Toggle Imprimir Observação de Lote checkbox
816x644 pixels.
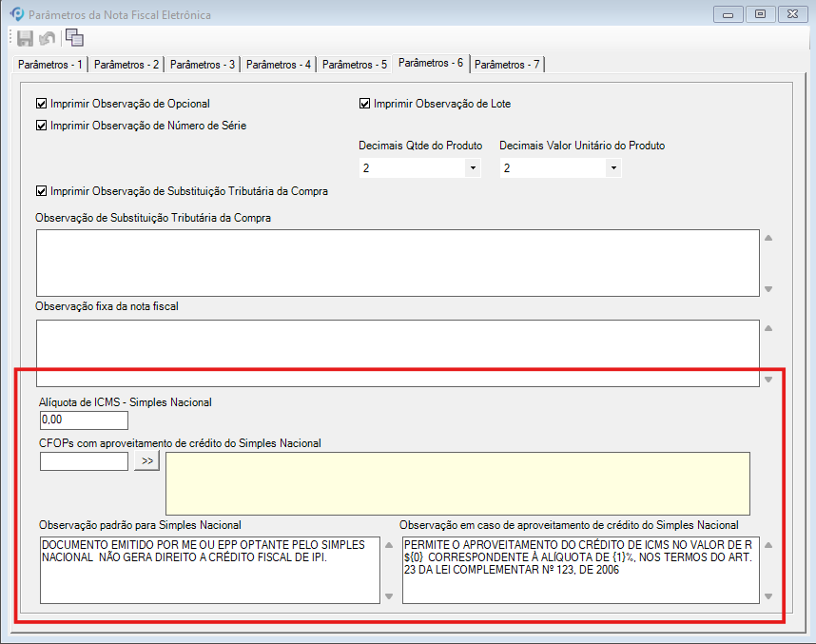point(365,104)
